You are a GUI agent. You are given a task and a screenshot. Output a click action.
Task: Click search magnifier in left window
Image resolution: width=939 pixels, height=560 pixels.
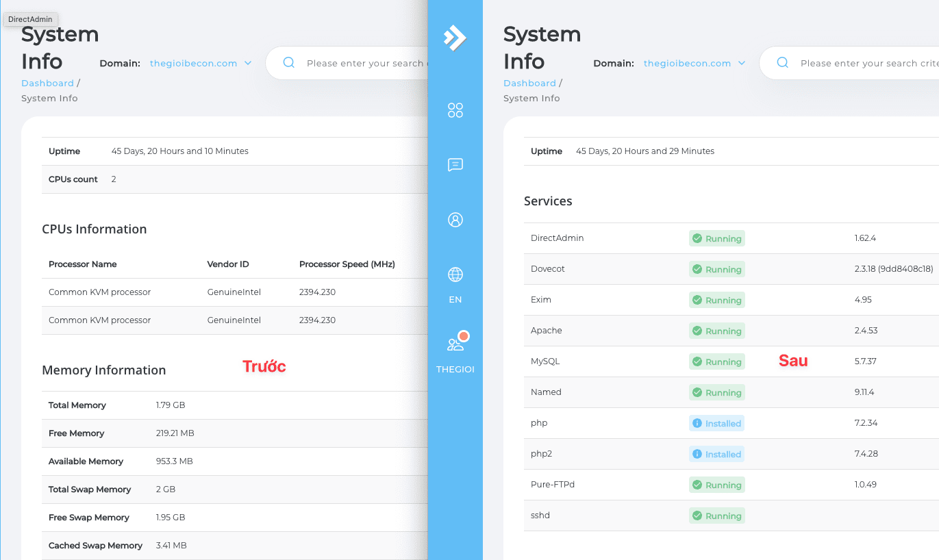click(x=289, y=63)
